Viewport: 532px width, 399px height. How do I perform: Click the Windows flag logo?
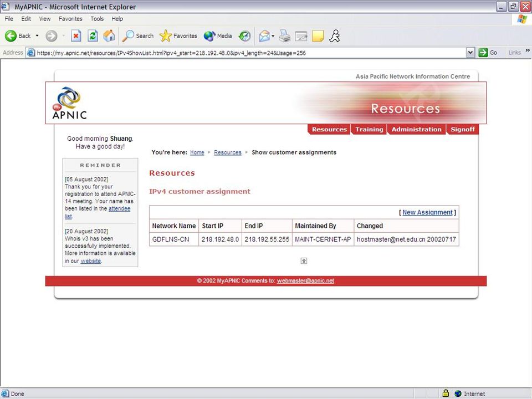pyautogui.click(x=522, y=19)
